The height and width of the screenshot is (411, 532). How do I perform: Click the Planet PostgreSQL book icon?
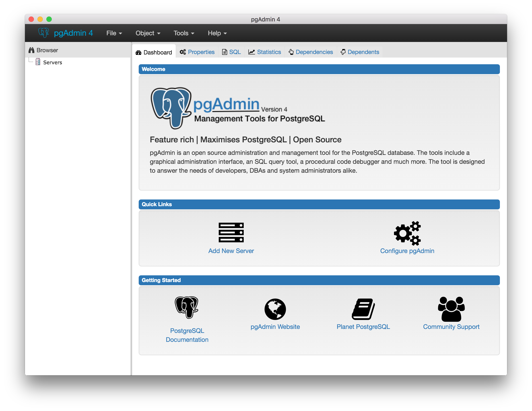click(x=363, y=309)
